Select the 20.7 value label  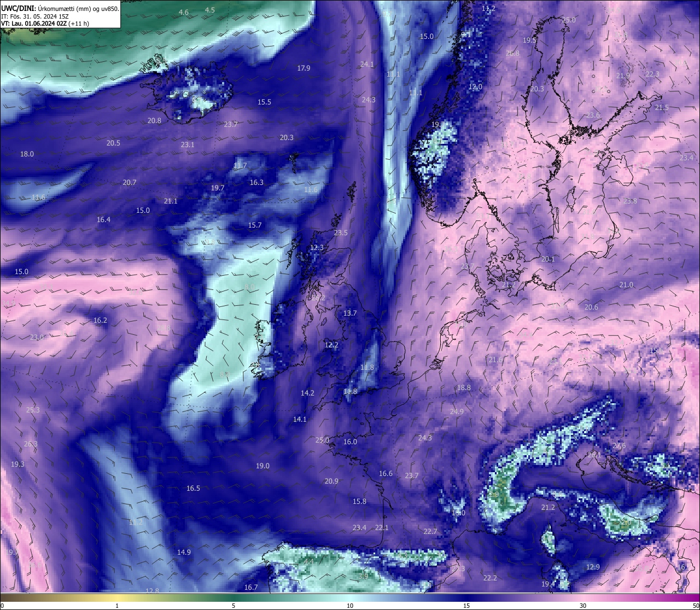click(130, 182)
